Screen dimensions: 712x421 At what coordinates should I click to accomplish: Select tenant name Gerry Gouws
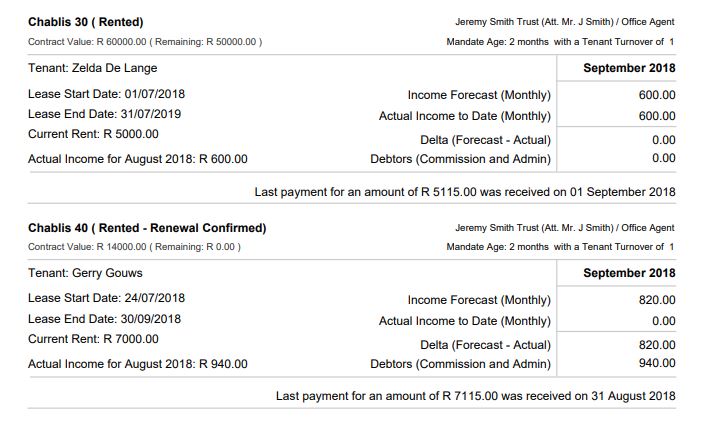click(x=85, y=273)
